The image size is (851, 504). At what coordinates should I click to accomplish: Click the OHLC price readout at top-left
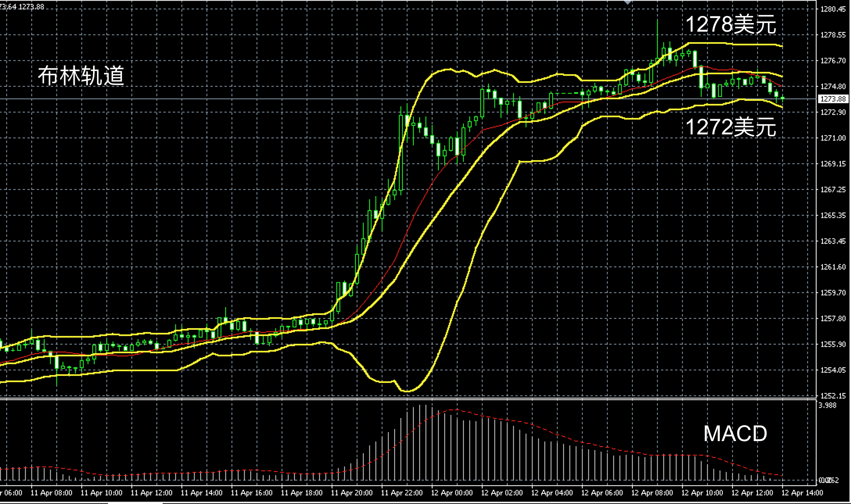pos(22,7)
